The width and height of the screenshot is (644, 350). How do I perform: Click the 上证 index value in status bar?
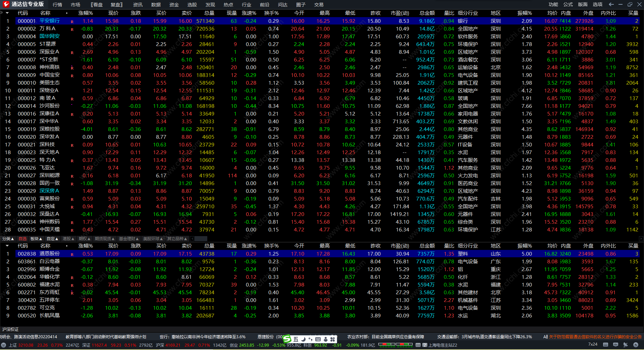pyautogui.click(x=26, y=345)
